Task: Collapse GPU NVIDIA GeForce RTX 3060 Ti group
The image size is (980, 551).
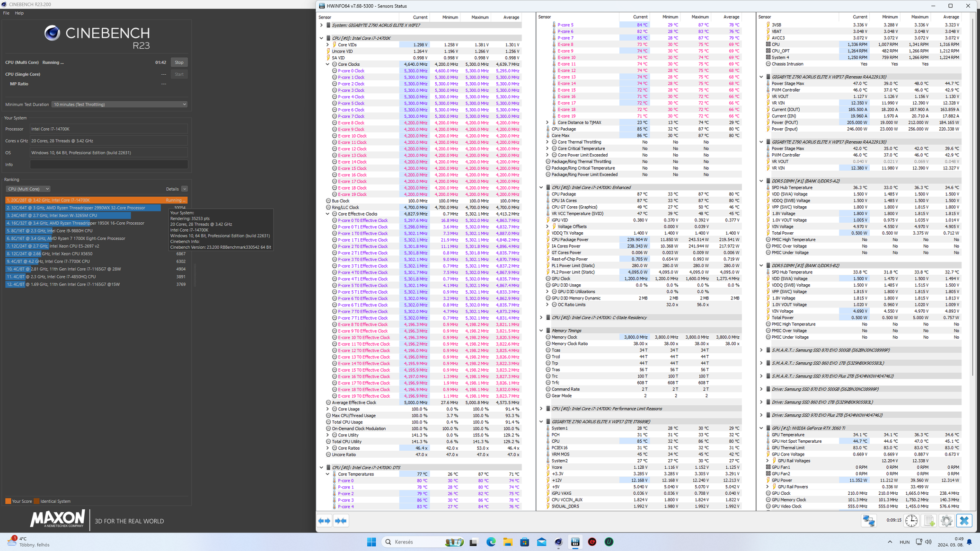Action: pos(761,429)
